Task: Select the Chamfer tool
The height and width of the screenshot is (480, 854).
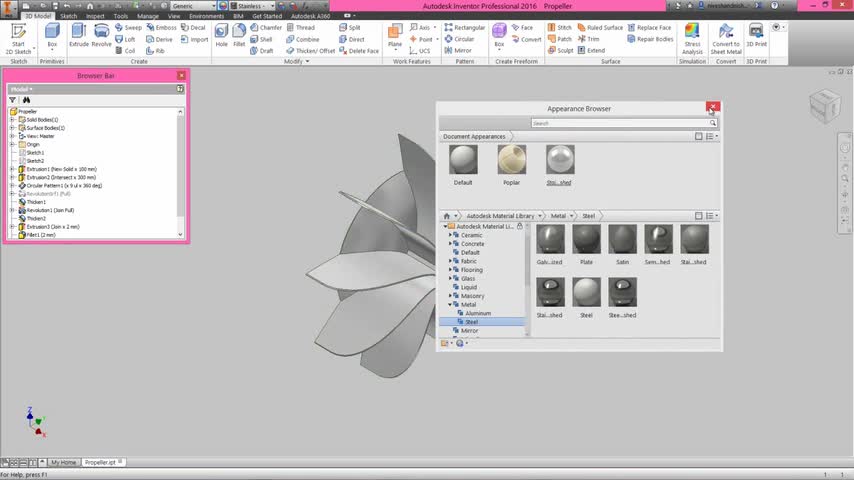Action: [x=266, y=27]
